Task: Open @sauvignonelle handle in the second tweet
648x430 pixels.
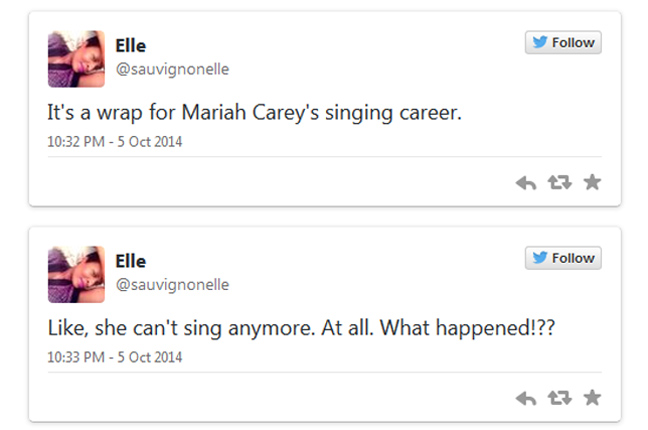Action: pos(173,285)
